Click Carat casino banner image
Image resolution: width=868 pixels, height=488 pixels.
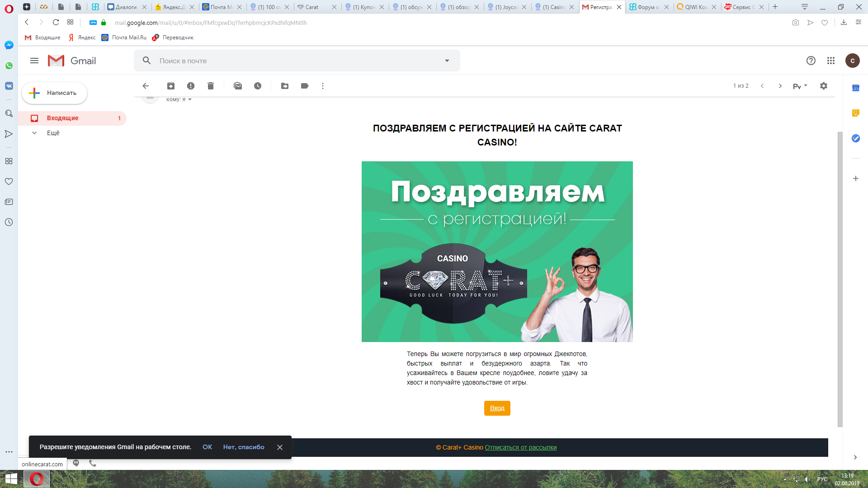pyautogui.click(x=497, y=252)
